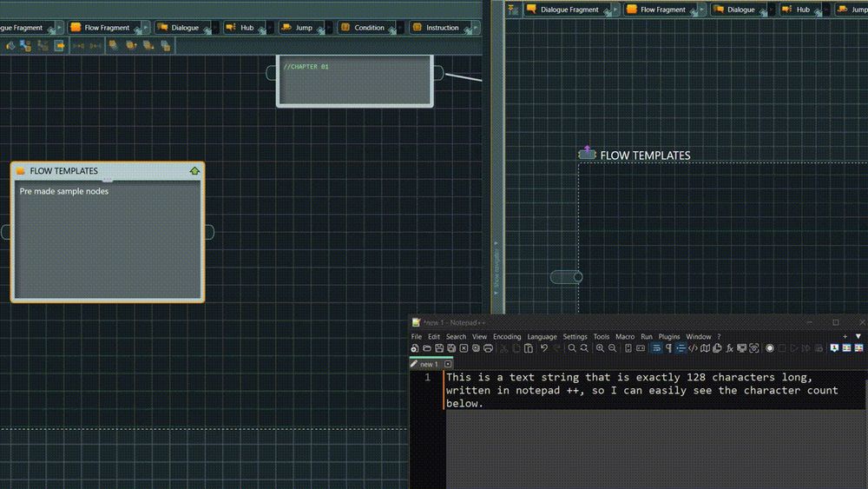Toggle the file Monitoring eye icon

754,348
